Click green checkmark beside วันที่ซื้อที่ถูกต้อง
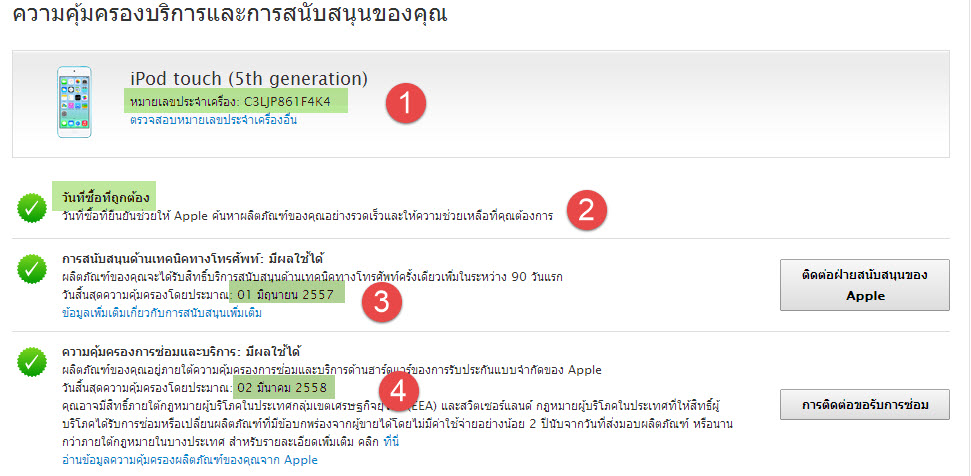 click(31, 206)
